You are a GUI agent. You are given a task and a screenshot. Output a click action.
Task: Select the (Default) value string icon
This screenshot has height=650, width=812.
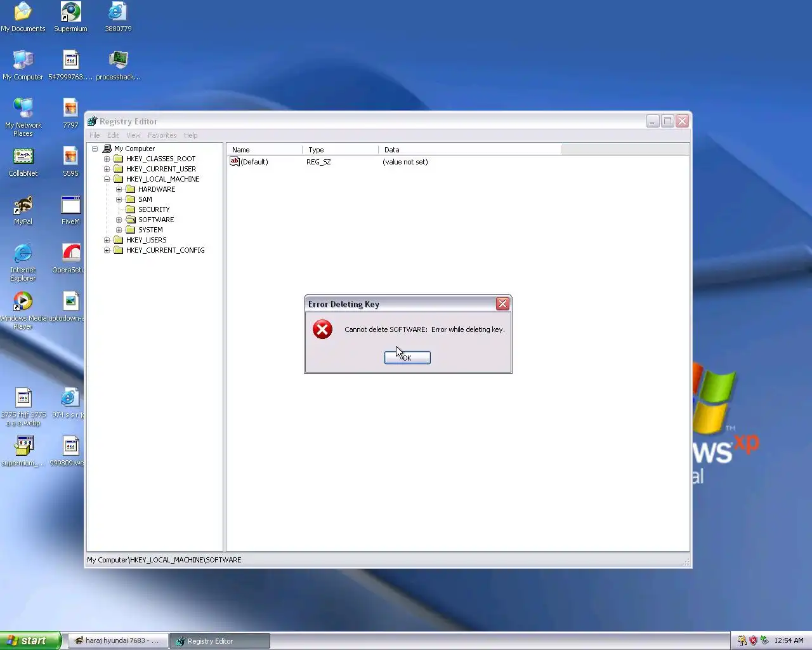coord(235,161)
